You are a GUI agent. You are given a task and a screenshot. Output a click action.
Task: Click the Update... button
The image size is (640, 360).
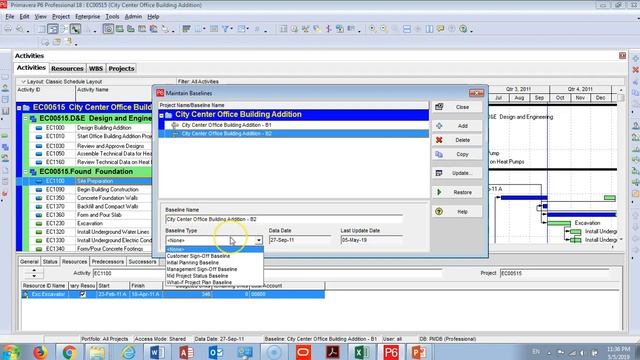(x=457, y=173)
